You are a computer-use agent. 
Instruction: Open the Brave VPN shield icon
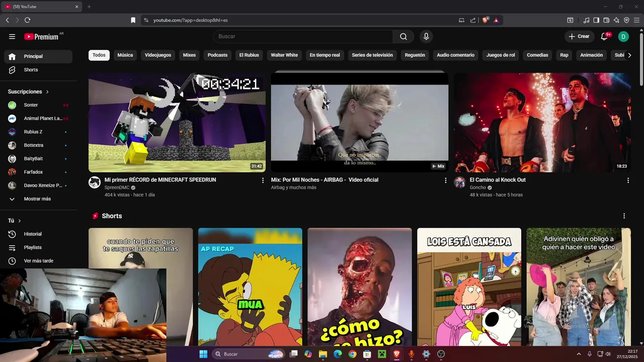[x=626, y=20]
